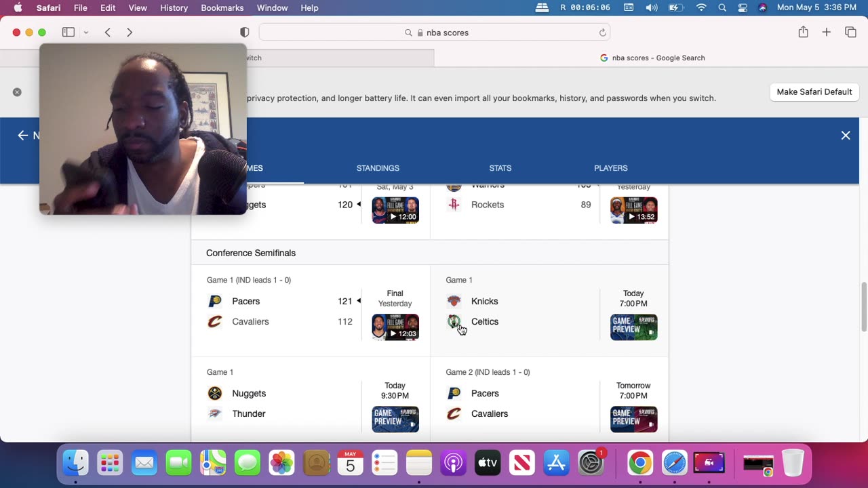This screenshot has width=868, height=488.
Task: Switch to nba scores - Google Search tab
Action: click(x=651, y=58)
